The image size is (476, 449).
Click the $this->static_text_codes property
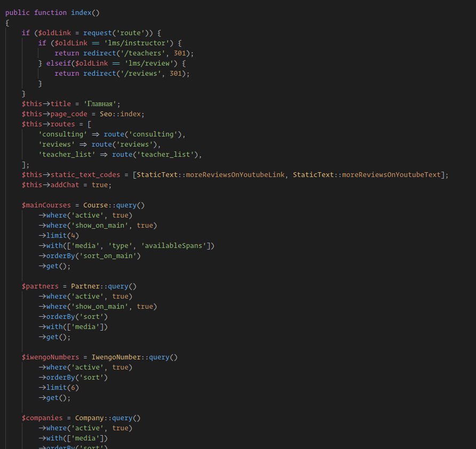pyautogui.click(x=71, y=175)
